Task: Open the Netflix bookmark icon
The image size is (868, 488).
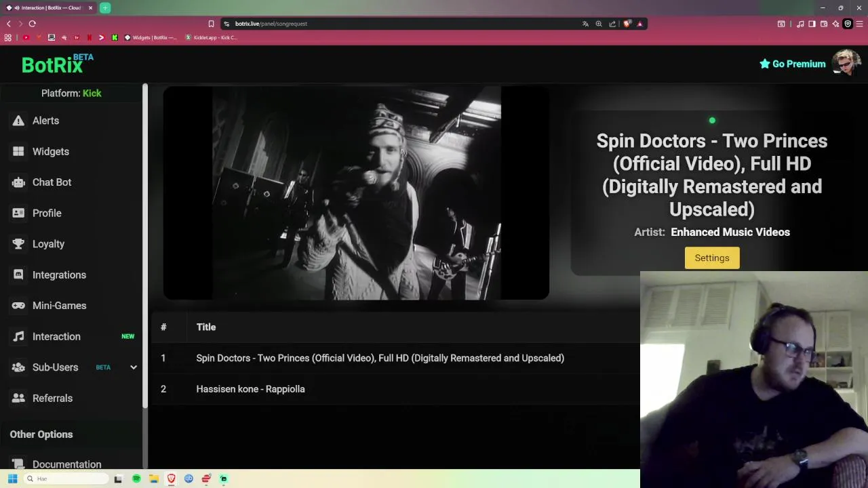Action: pos(89,37)
